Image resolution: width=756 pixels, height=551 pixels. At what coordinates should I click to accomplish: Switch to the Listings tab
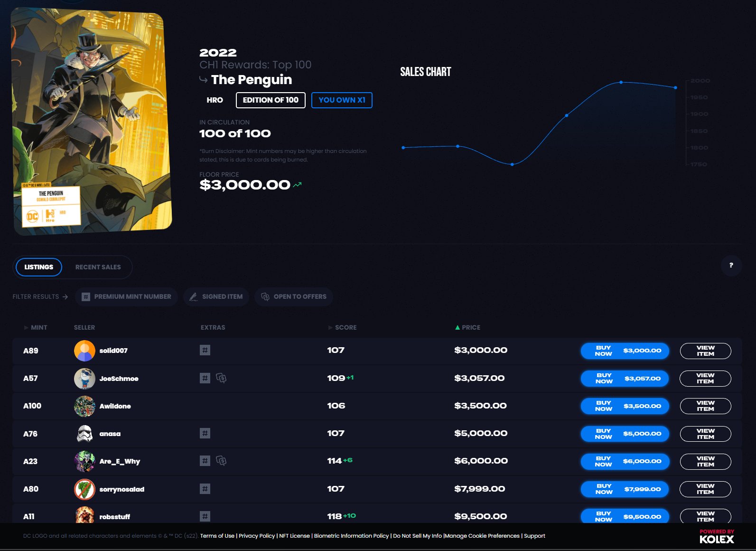pyautogui.click(x=39, y=267)
